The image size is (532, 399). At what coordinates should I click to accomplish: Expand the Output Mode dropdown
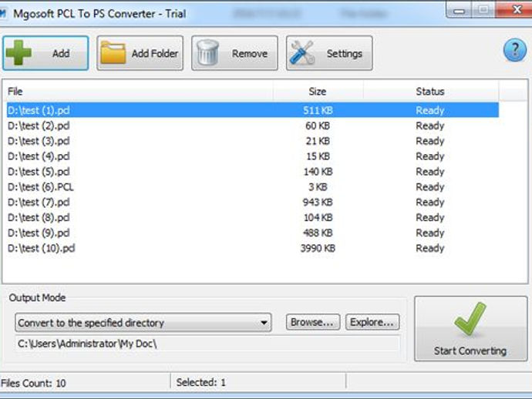pos(143,323)
